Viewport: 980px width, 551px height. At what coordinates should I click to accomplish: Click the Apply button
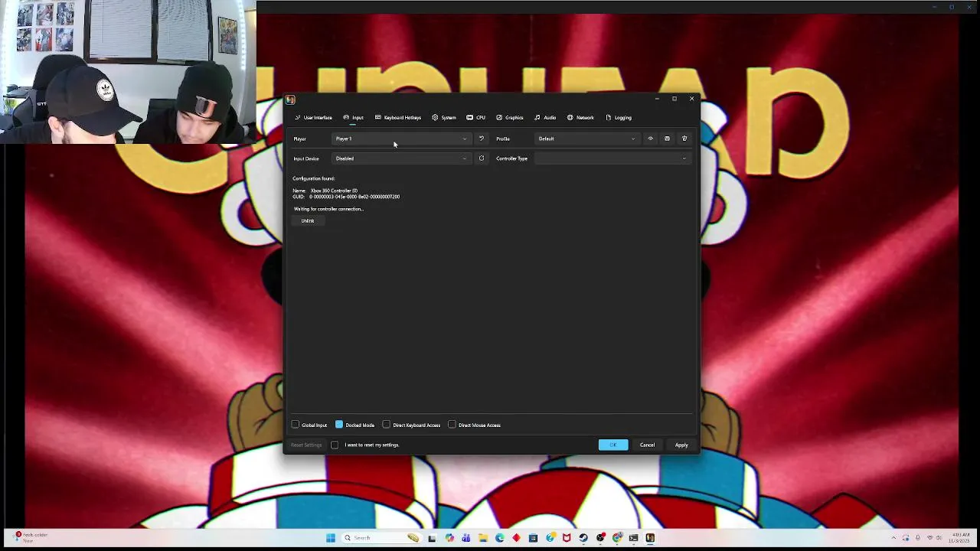pos(681,445)
